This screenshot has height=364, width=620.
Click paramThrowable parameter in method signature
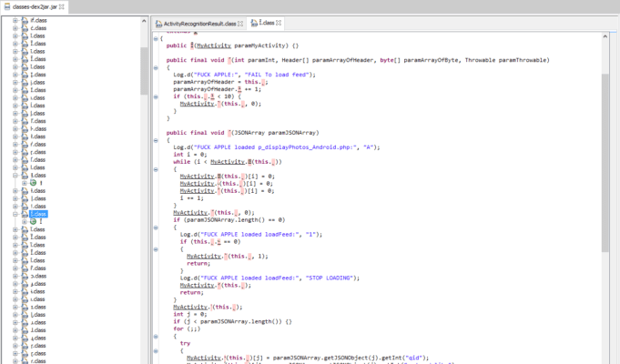click(522, 60)
